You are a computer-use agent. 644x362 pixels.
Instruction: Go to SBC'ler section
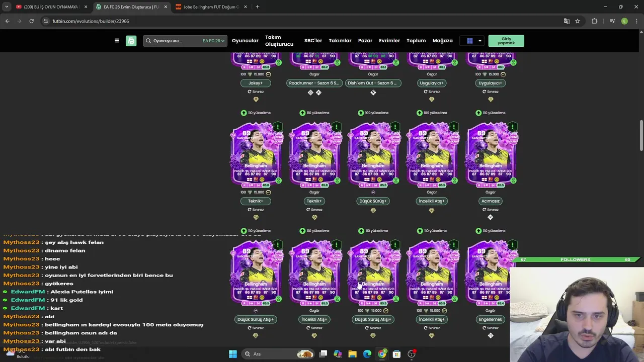coord(313,41)
